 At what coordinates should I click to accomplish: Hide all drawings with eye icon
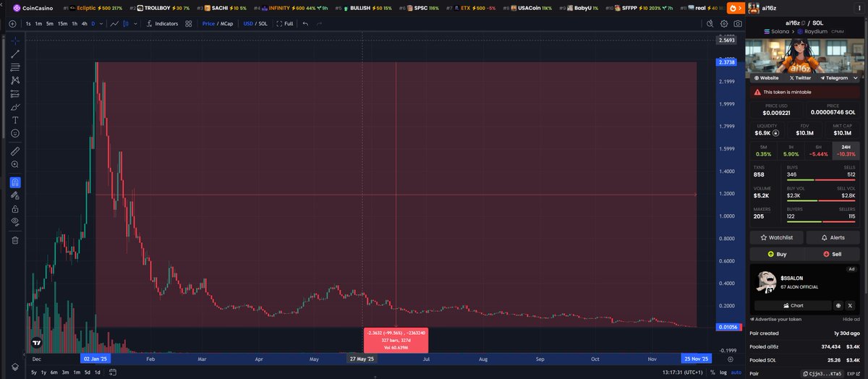click(x=15, y=221)
